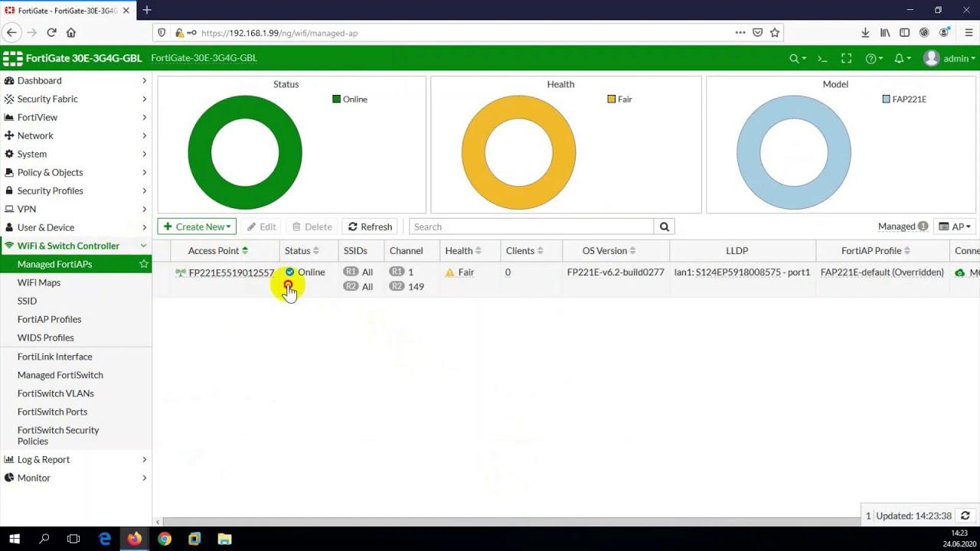Screen dimensions: 980x551
Task: Bookmark this page with star icon
Action: 775,32
